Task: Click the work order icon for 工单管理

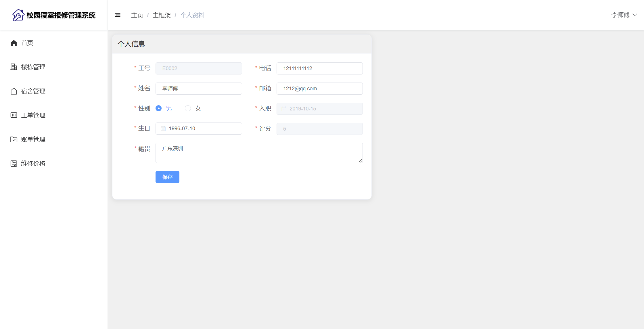Action: pos(14,115)
